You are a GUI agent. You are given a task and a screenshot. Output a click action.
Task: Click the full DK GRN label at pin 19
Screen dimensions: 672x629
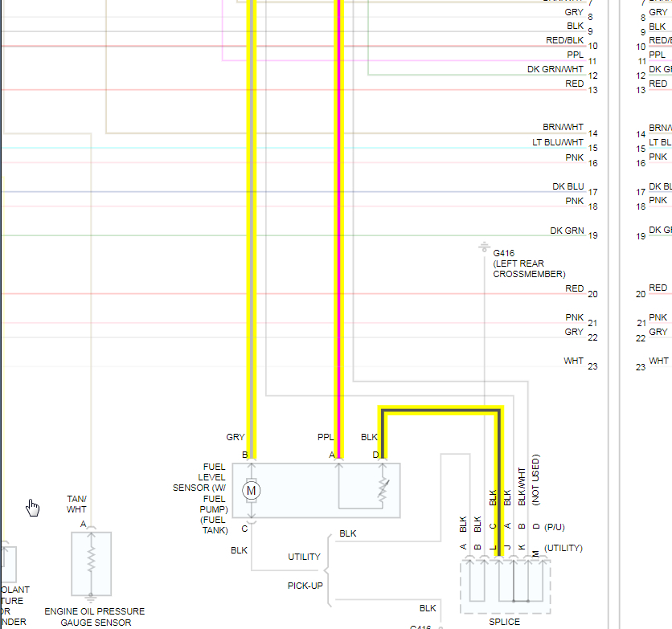567,231
